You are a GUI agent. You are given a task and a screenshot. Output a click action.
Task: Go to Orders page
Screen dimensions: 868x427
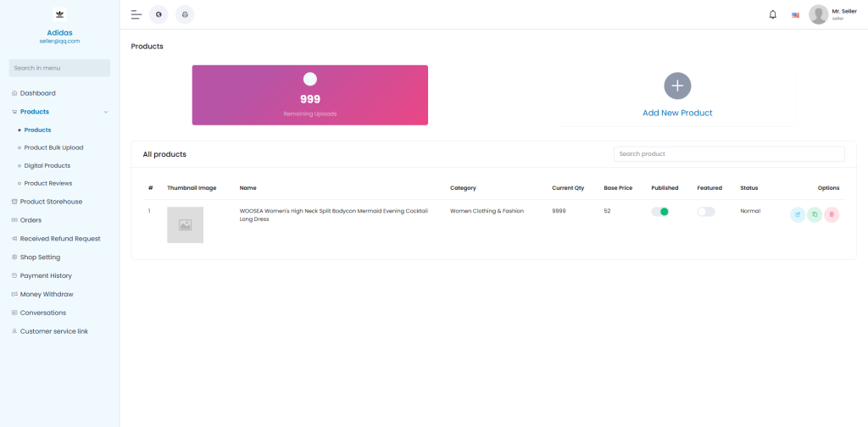click(31, 220)
